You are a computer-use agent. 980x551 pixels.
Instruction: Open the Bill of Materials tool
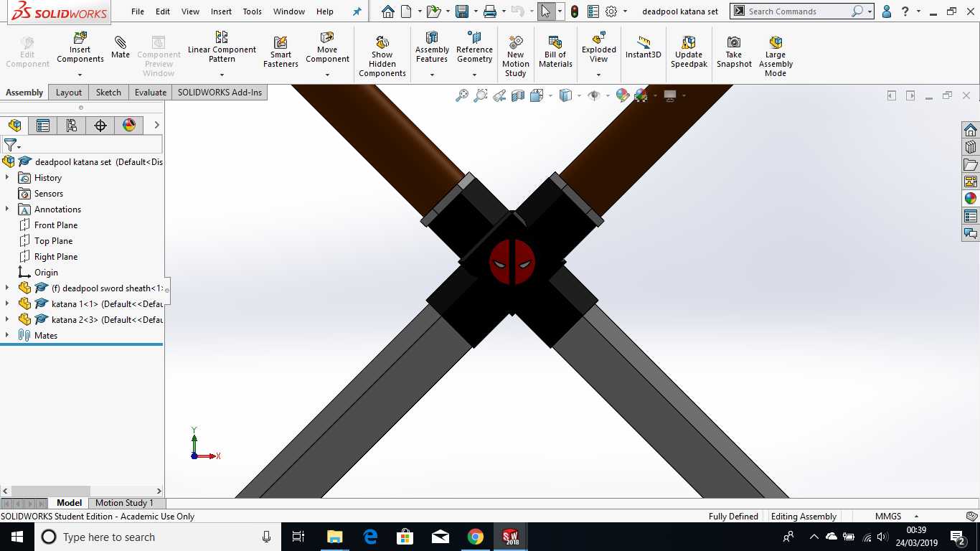coord(555,52)
